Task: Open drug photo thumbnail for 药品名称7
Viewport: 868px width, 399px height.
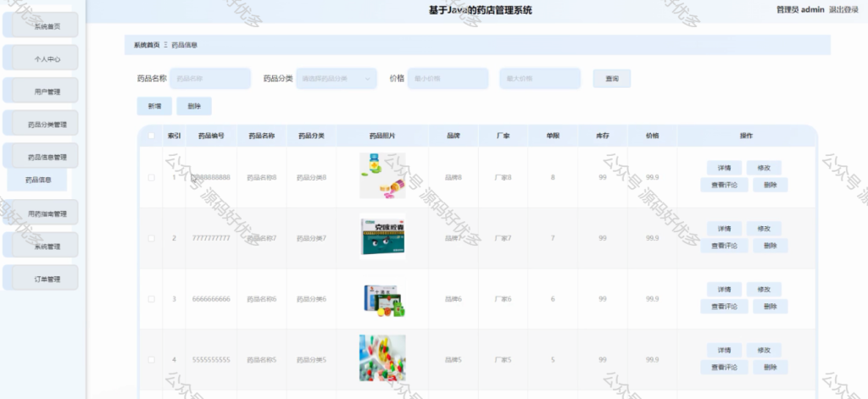Action: 382,236
